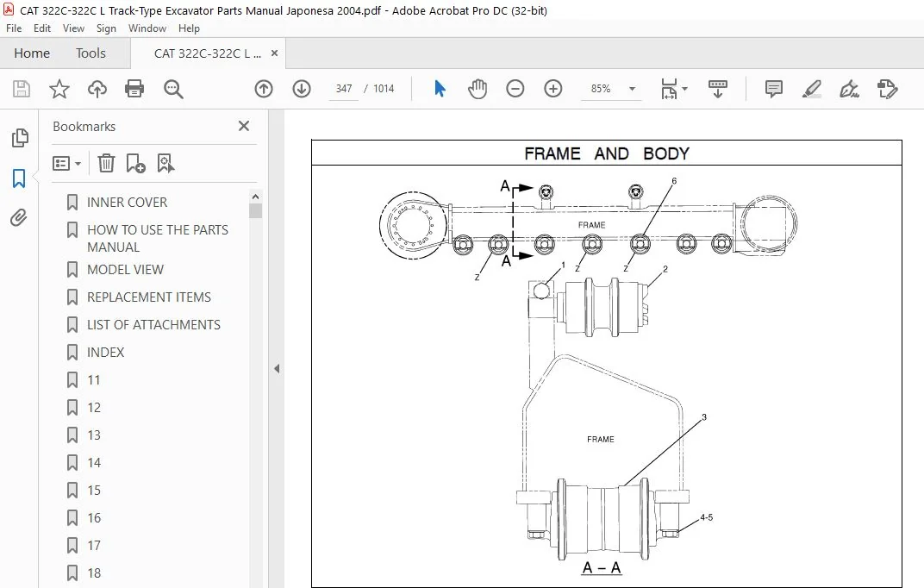The height and width of the screenshot is (588, 924).
Task: Open bookmark options dropdown menu
Action: point(66,163)
